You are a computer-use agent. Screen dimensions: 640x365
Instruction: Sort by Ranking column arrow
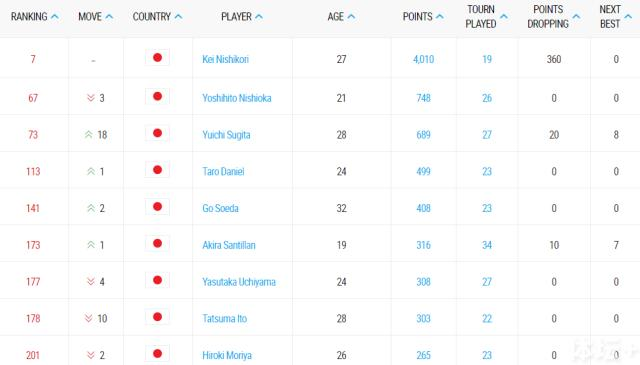point(55,17)
